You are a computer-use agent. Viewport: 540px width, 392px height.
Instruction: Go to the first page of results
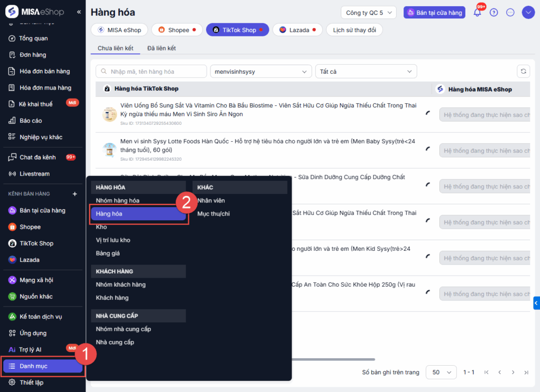tap(486, 372)
